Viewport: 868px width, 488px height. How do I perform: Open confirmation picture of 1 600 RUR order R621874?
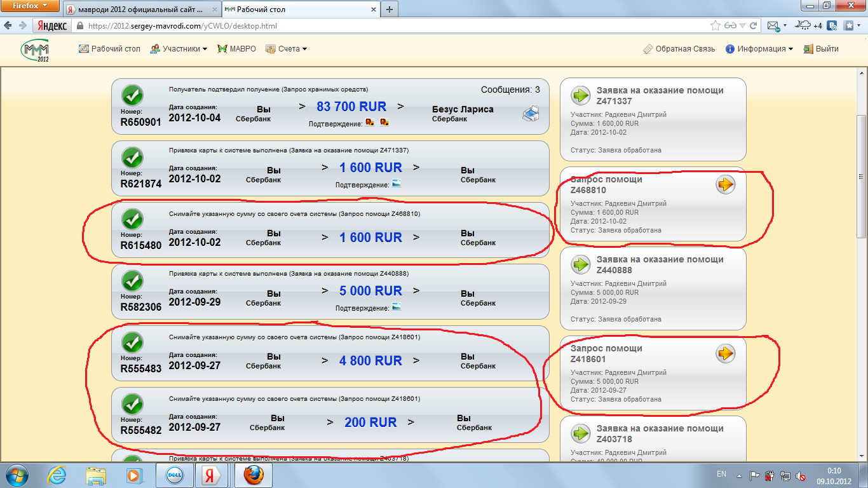coord(397,184)
